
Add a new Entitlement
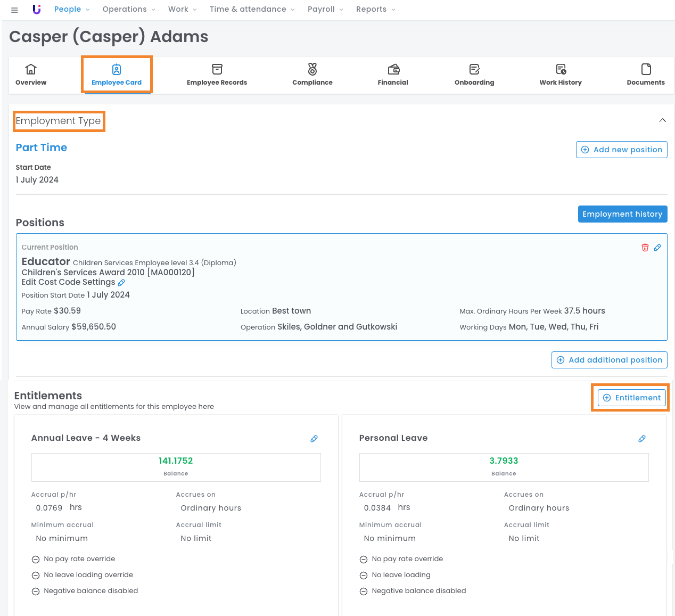[x=631, y=398]
